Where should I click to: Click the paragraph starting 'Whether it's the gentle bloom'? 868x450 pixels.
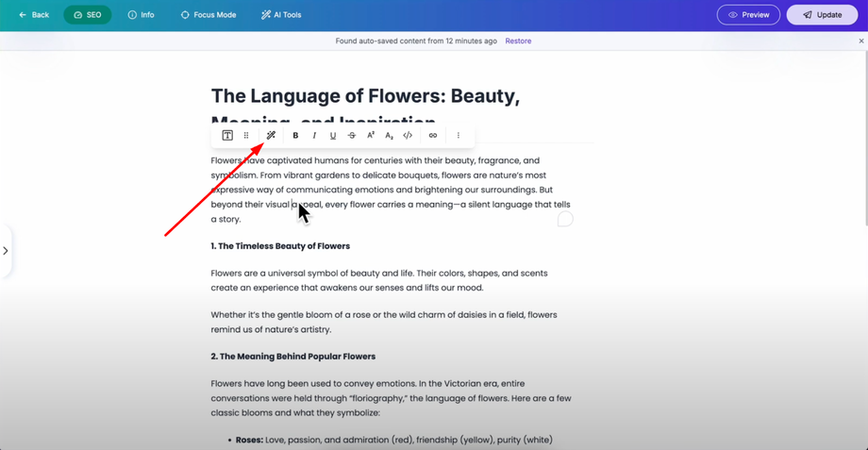pos(384,322)
